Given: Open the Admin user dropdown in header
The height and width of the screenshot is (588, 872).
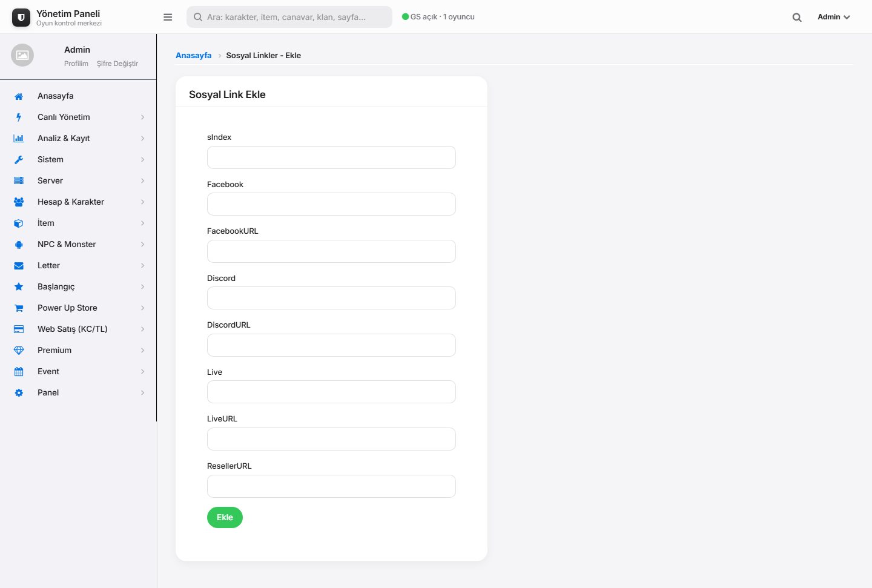Looking at the screenshot, I should click(833, 17).
